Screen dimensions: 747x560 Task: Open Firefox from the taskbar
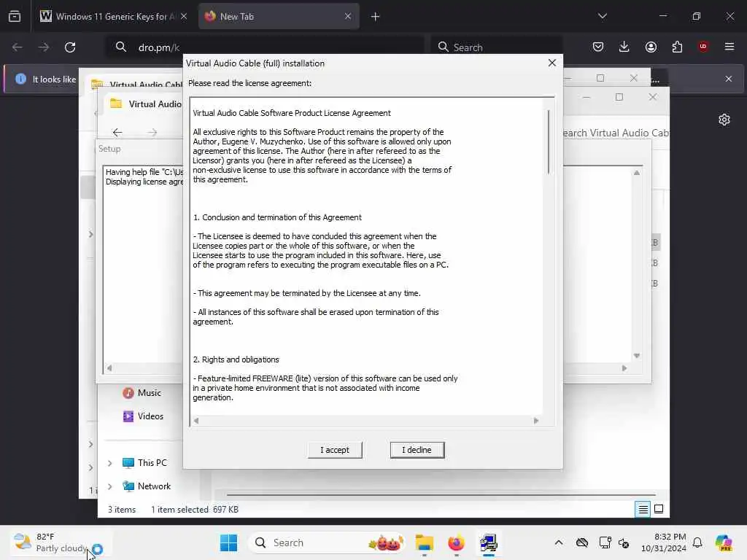[x=457, y=542]
